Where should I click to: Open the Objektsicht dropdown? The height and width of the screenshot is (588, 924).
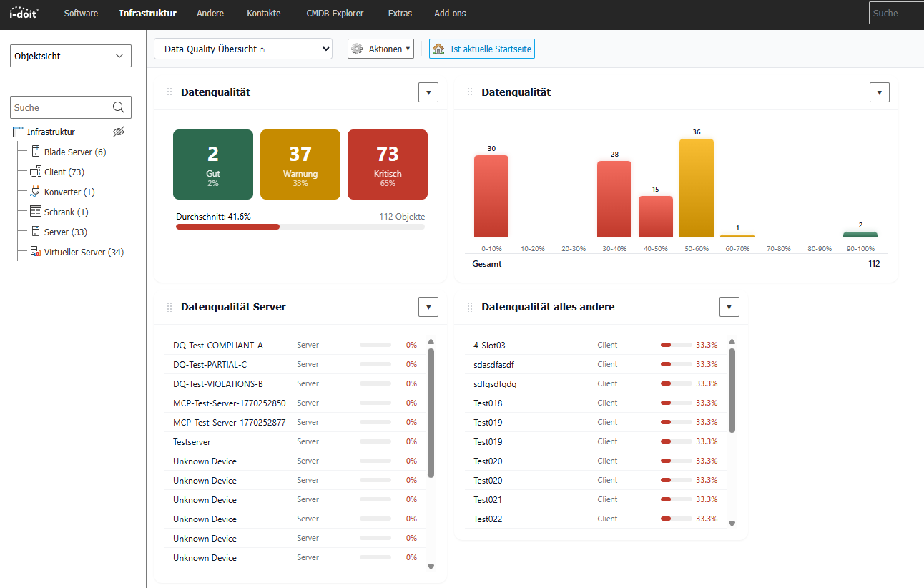click(70, 55)
